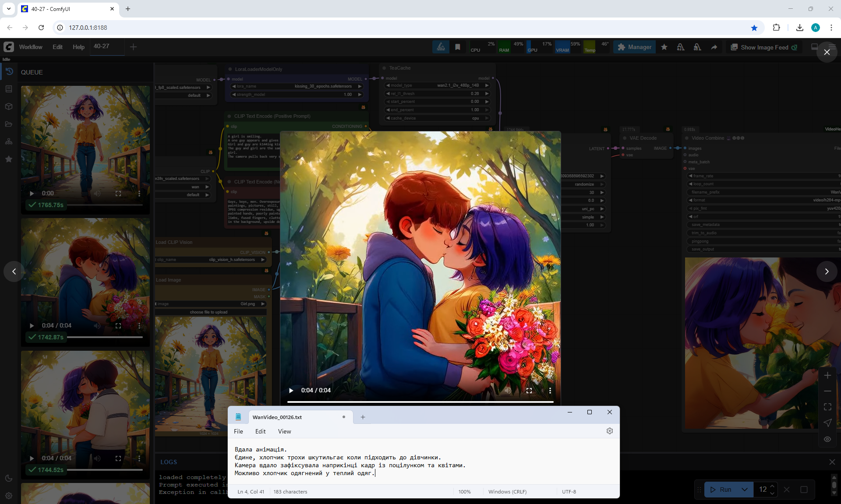Open the View menu in Notepad

click(x=284, y=431)
